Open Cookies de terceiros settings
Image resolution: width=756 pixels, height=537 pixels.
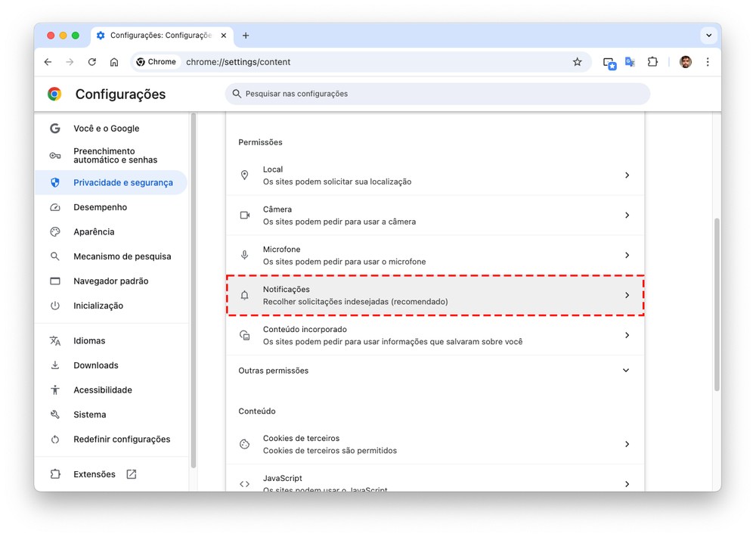pos(435,444)
